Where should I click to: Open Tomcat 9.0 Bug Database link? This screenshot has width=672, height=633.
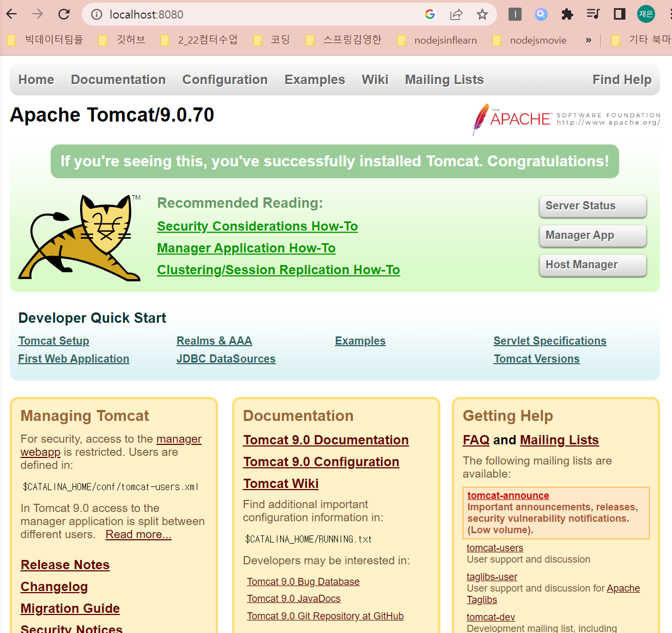point(303,582)
